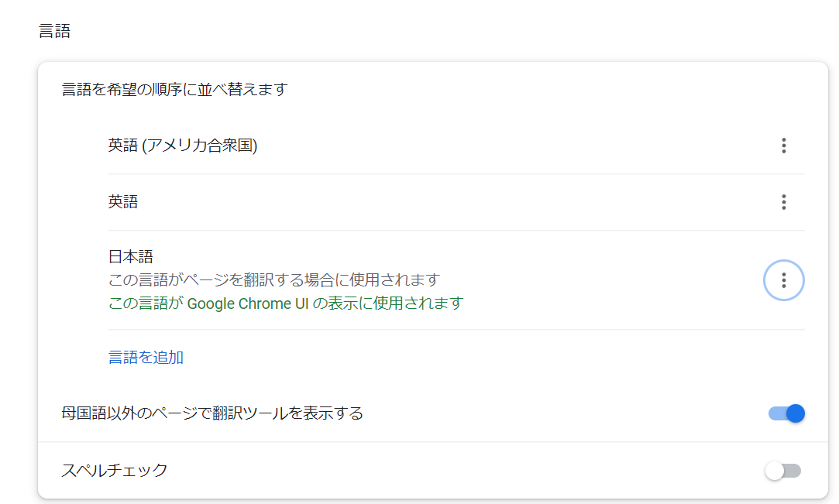
Task: Click the 言語 section heading
Action: (54, 31)
